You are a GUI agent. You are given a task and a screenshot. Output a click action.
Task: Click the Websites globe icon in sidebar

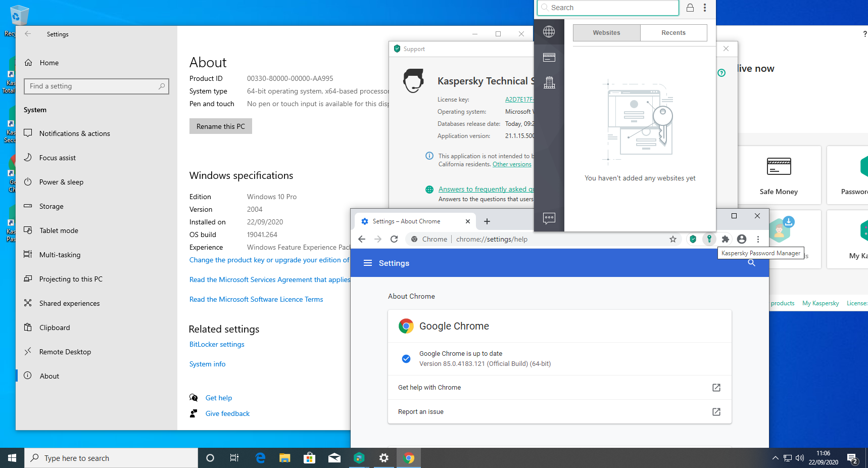[x=549, y=32]
